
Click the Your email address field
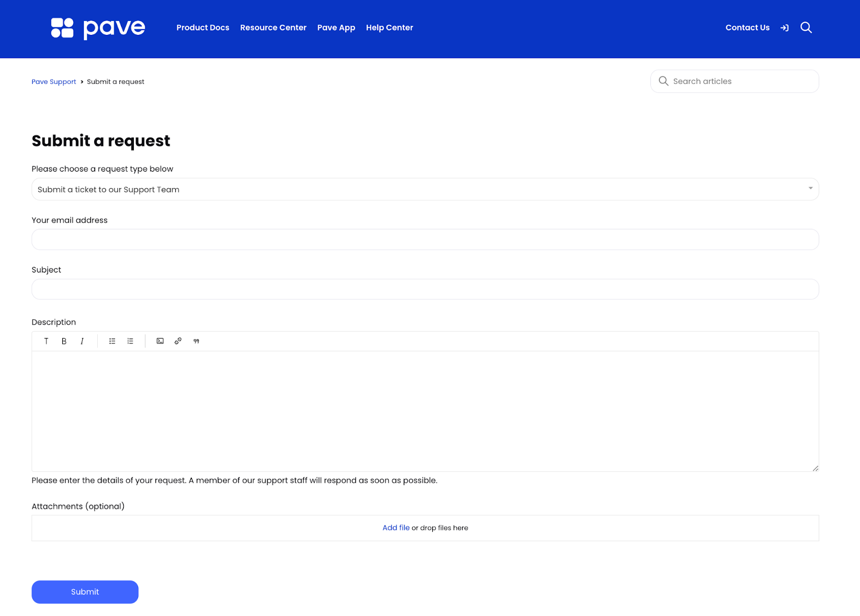[425, 239]
